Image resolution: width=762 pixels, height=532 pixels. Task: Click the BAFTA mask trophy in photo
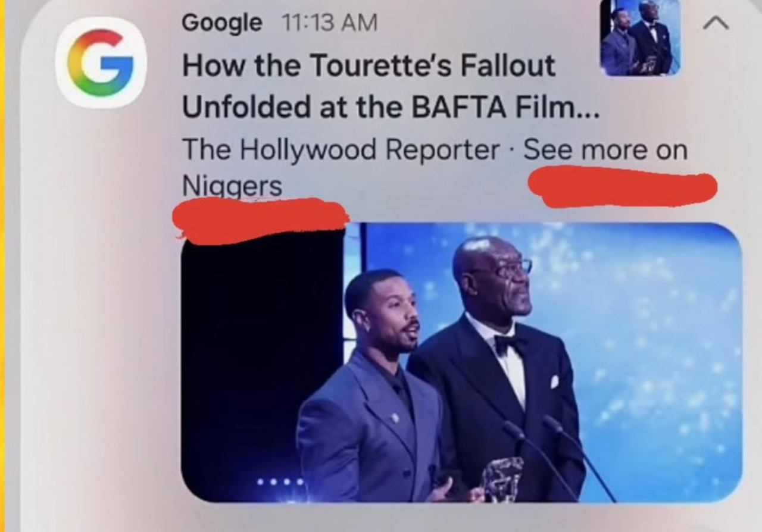tap(502, 479)
